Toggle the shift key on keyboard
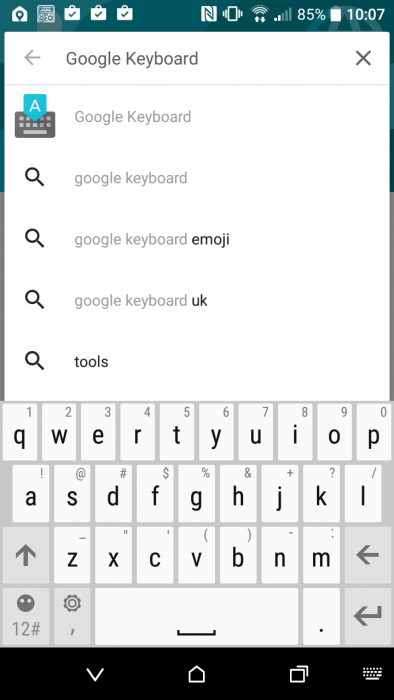394x700 pixels. [x=26, y=556]
